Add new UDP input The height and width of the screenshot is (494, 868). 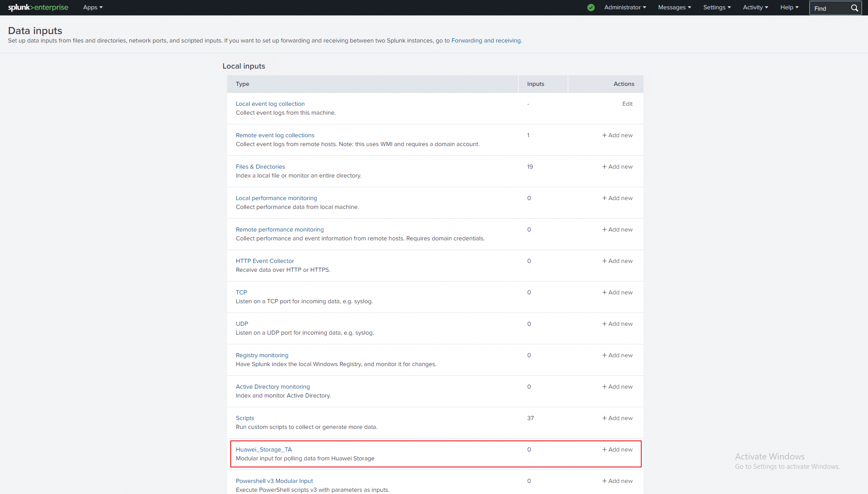[x=617, y=324]
